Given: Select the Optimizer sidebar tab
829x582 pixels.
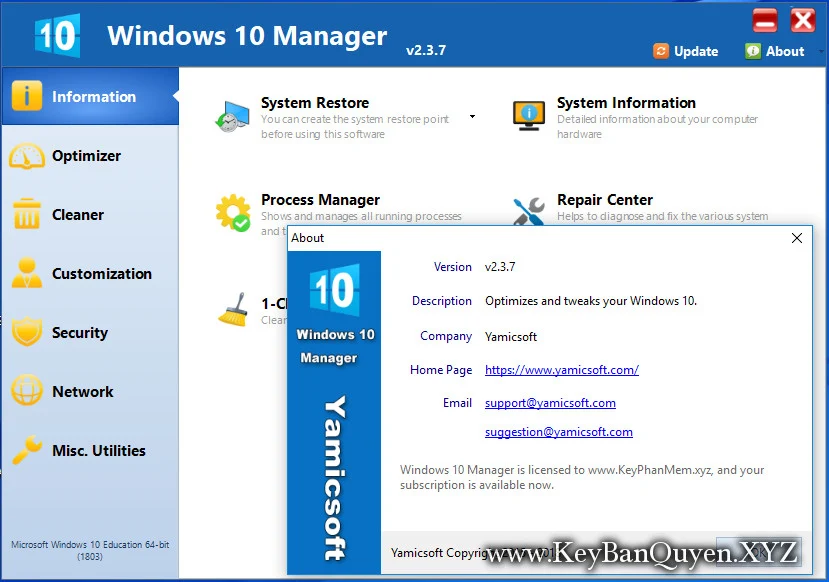Looking at the screenshot, I should coord(90,156).
